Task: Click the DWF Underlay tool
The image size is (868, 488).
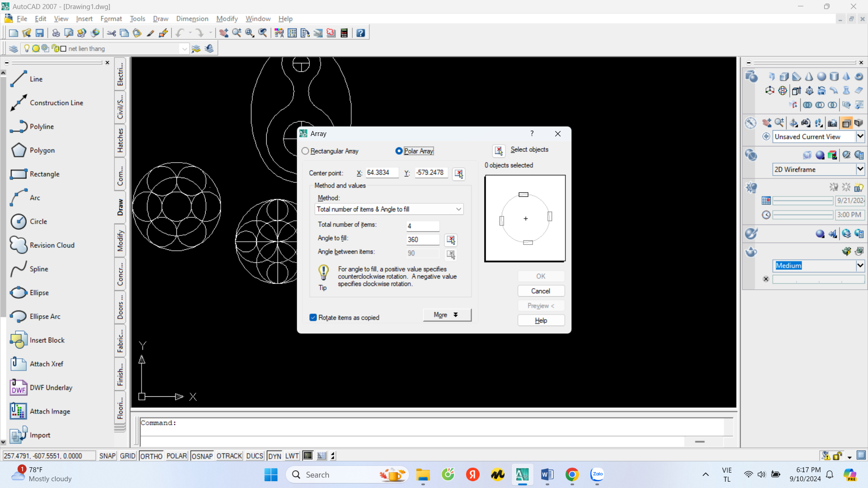Action: 41,387
